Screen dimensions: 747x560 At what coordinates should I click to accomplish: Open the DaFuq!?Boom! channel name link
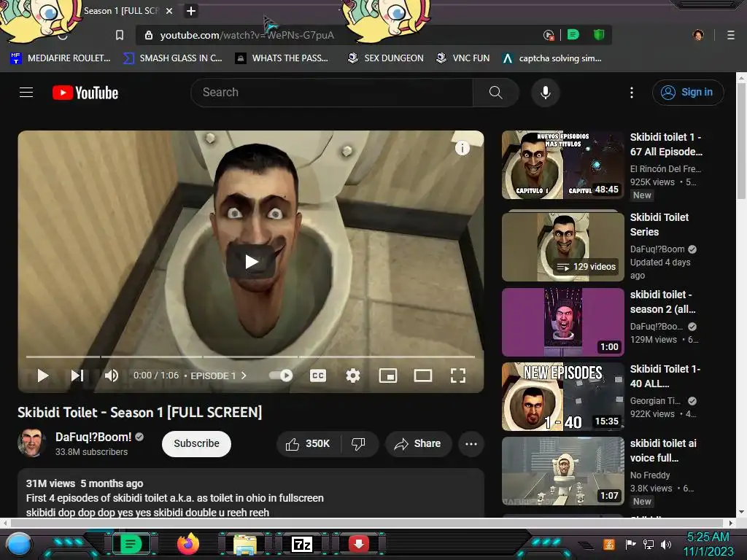93,437
